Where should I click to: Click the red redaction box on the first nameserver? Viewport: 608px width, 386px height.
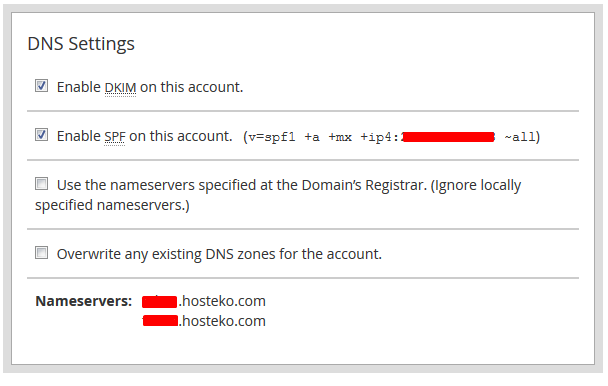[159, 301]
